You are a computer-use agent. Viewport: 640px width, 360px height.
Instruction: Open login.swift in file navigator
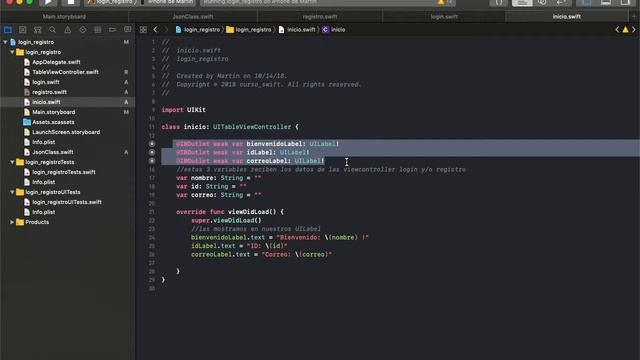tap(46, 82)
